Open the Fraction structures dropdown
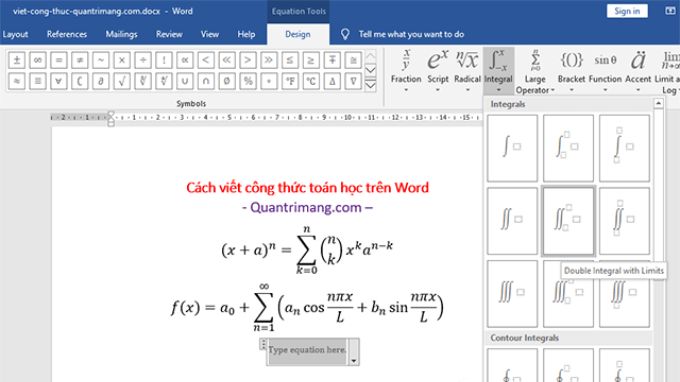Image resolution: width=680 pixels, height=382 pixels. tap(406, 71)
